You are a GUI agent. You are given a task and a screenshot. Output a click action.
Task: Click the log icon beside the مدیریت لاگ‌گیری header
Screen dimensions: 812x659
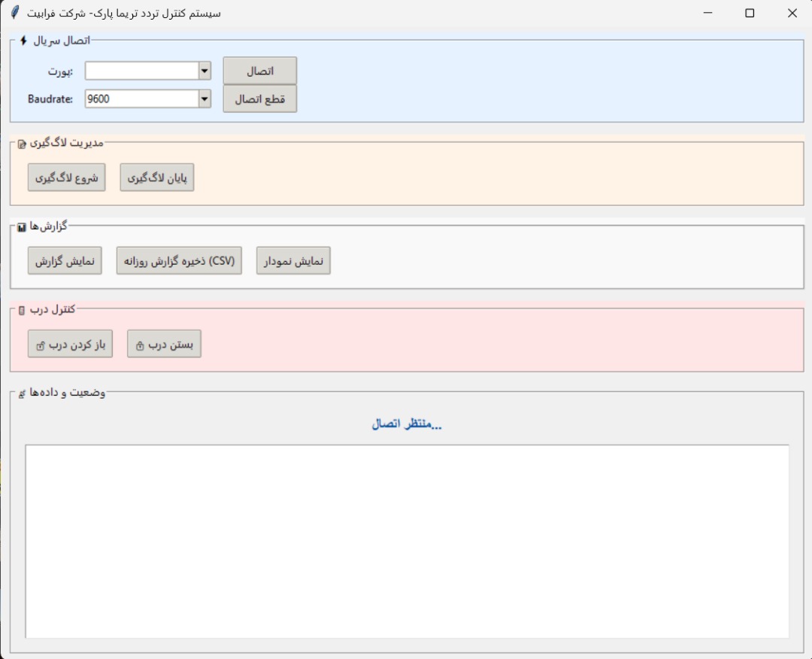(x=21, y=143)
